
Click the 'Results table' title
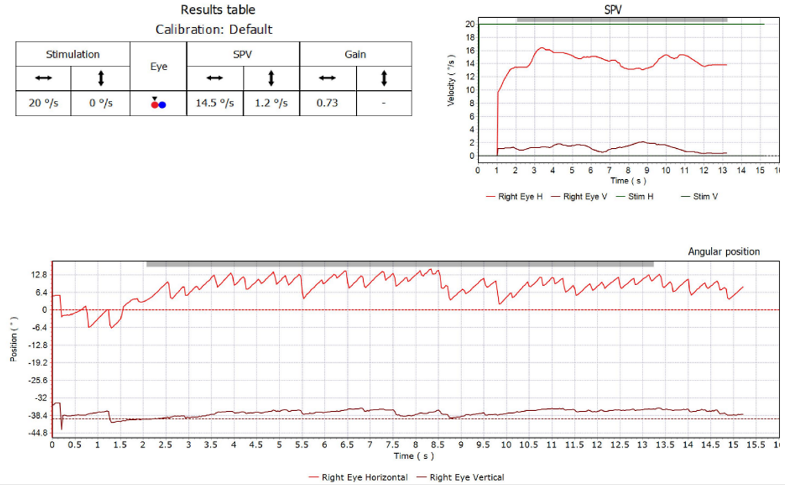click(218, 10)
